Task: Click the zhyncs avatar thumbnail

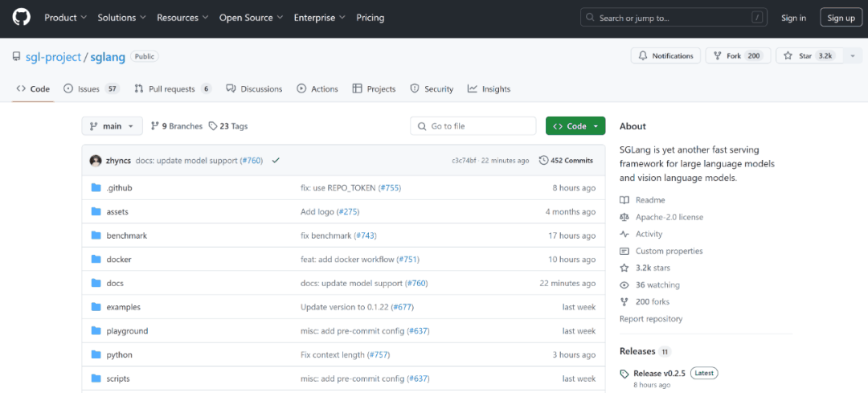Action: tap(96, 161)
